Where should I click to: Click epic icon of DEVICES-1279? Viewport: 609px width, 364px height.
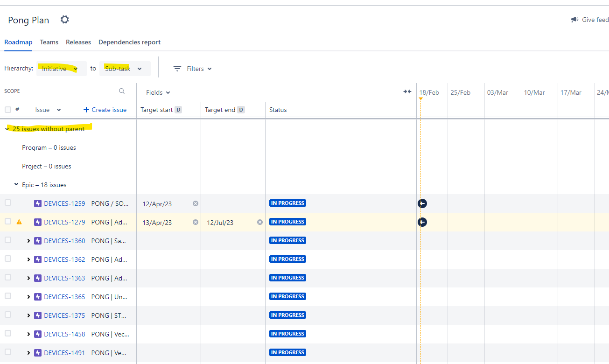pos(38,222)
